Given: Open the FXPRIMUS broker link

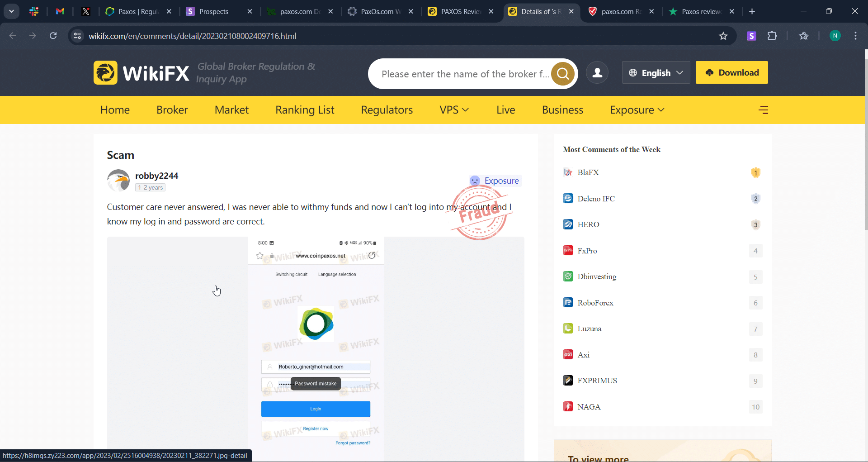Looking at the screenshot, I should point(597,381).
